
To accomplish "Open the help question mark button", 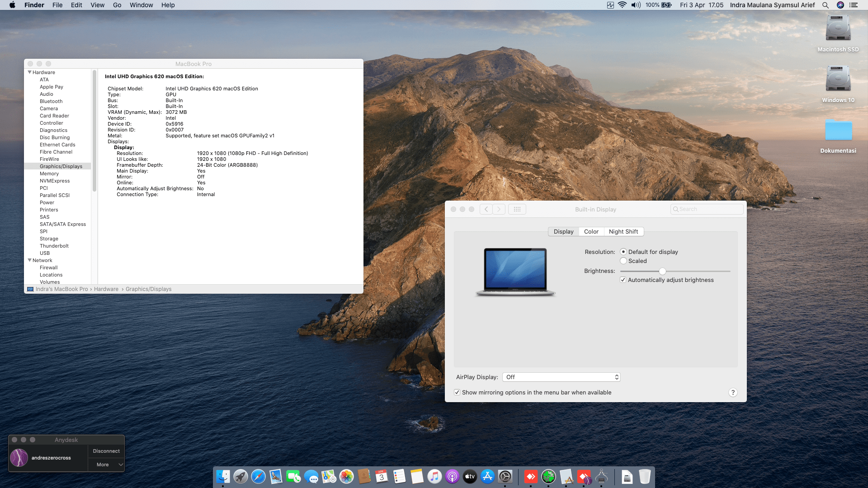I will (733, 392).
